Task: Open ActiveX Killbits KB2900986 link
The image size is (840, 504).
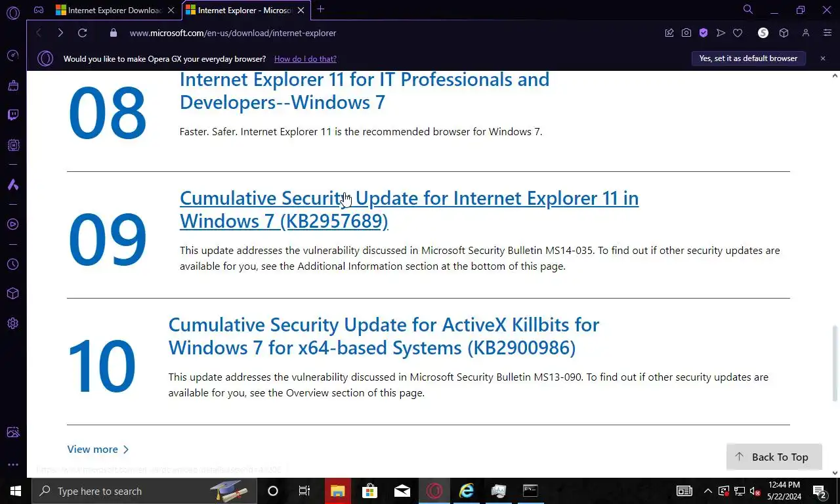Action: pyautogui.click(x=384, y=336)
